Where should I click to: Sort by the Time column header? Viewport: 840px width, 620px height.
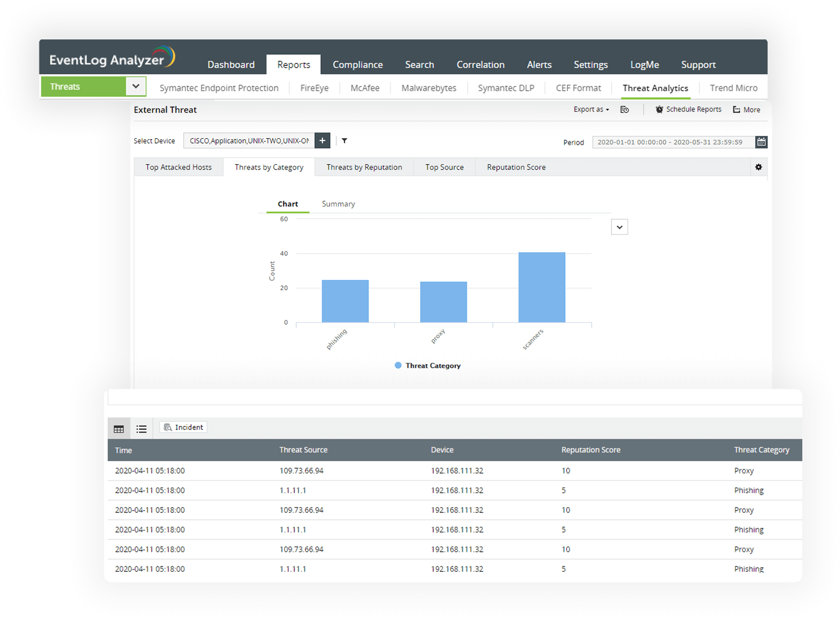(124, 450)
